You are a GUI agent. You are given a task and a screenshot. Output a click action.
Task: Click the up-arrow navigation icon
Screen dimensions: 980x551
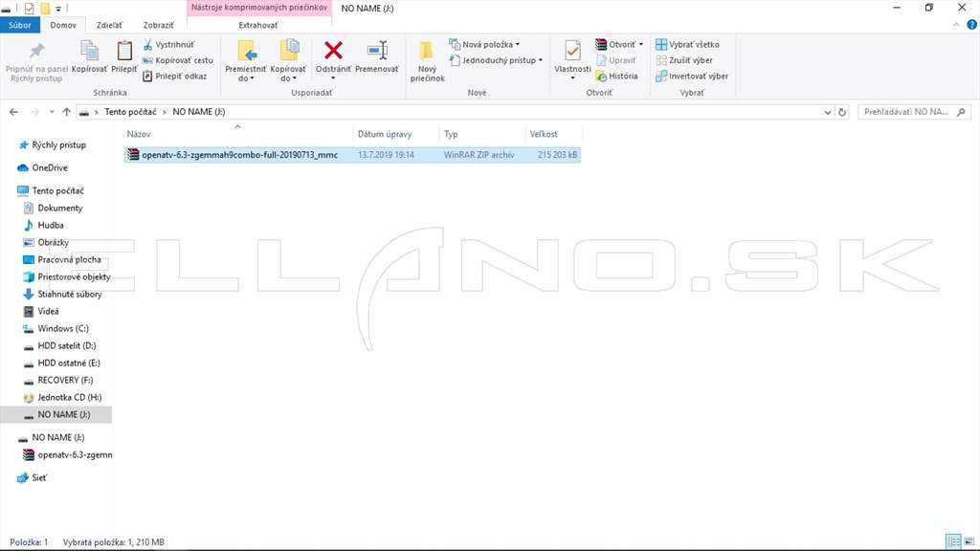[66, 112]
